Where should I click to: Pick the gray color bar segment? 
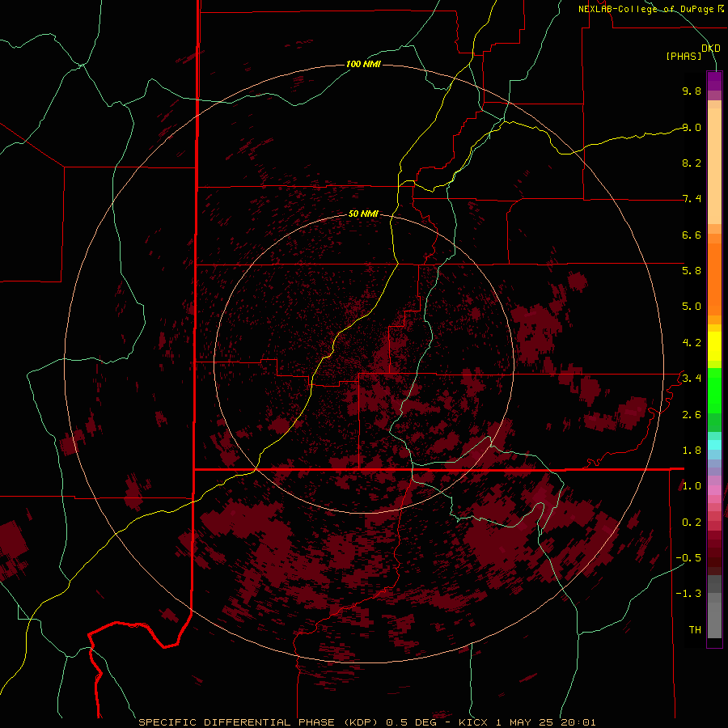click(714, 607)
